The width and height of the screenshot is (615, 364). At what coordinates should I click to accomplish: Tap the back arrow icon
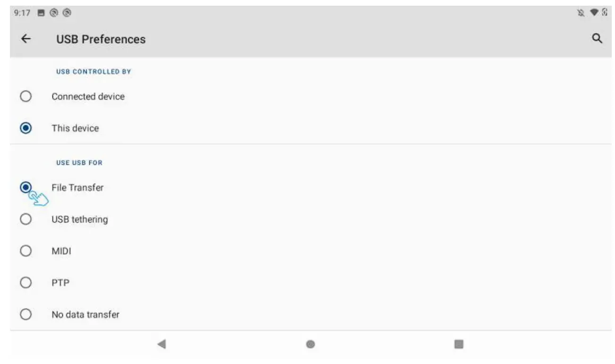click(x=26, y=39)
